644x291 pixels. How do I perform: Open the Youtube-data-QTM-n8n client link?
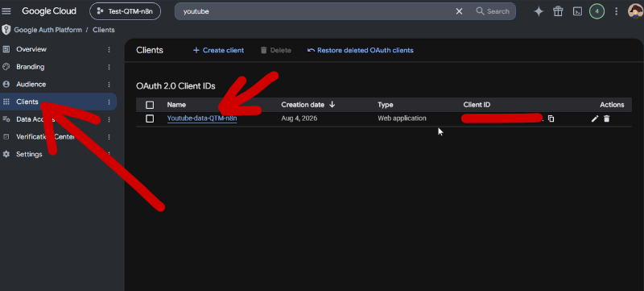pos(202,118)
